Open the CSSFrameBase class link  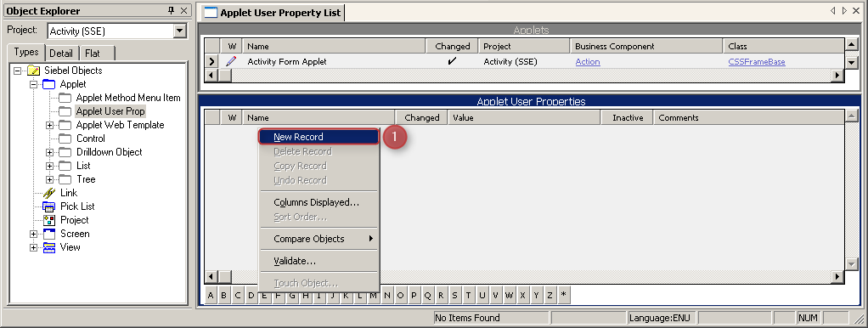tap(756, 61)
